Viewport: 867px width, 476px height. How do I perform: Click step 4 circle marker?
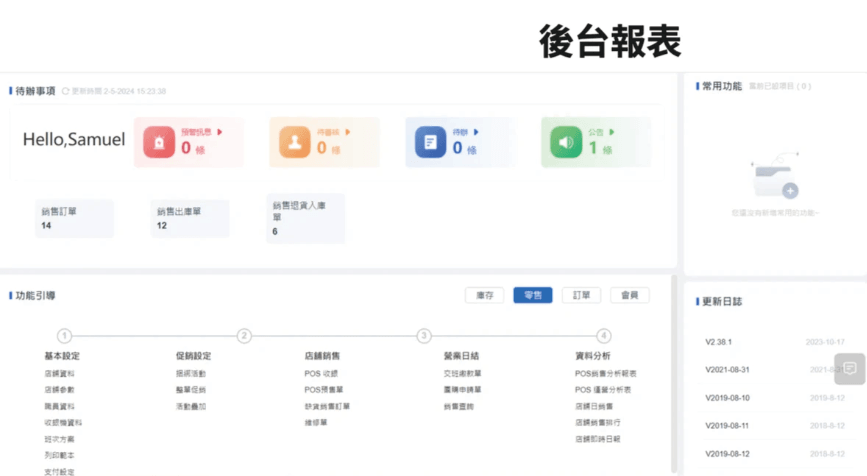603,336
